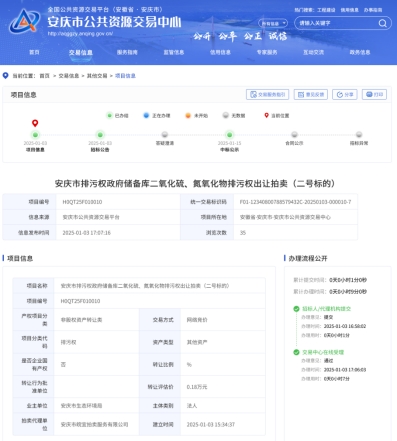
Task: Click the 项目所在地 value cell
Action: point(285,217)
